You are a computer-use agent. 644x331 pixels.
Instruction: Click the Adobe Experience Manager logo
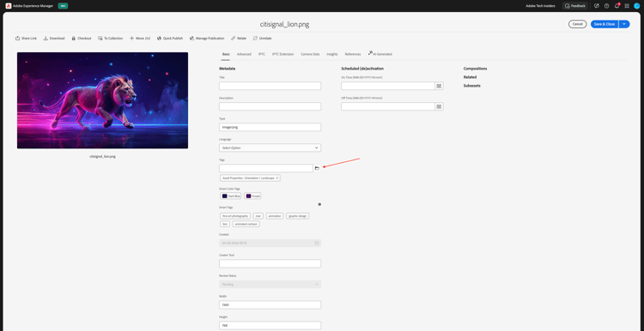coord(9,6)
